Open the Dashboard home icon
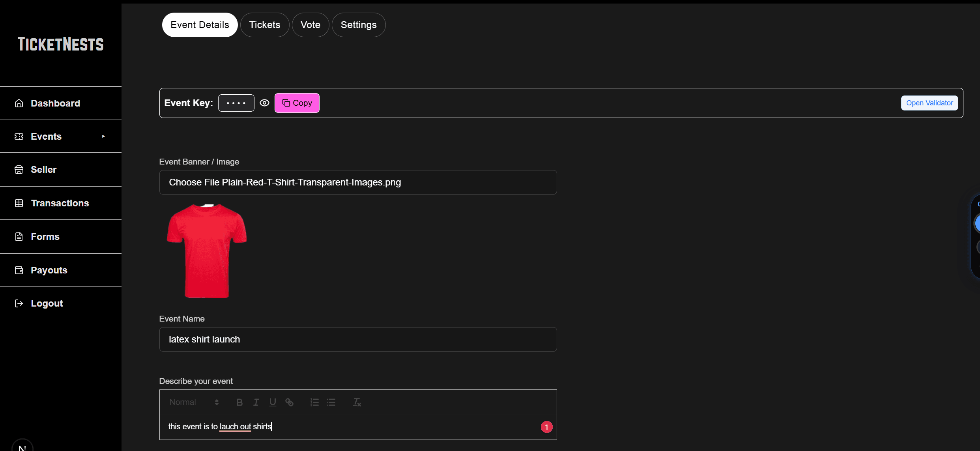The height and width of the screenshot is (451, 980). click(x=19, y=103)
